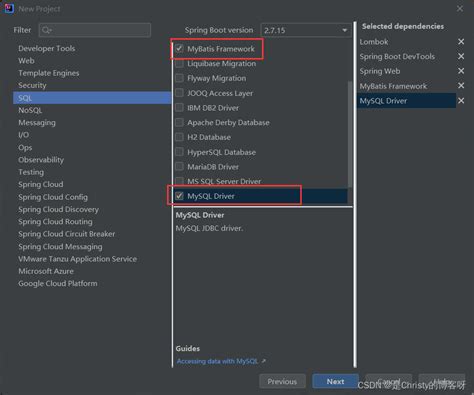Remove Spring Web dependency
This screenshot has width=474, height=395.
pos(461,71)
